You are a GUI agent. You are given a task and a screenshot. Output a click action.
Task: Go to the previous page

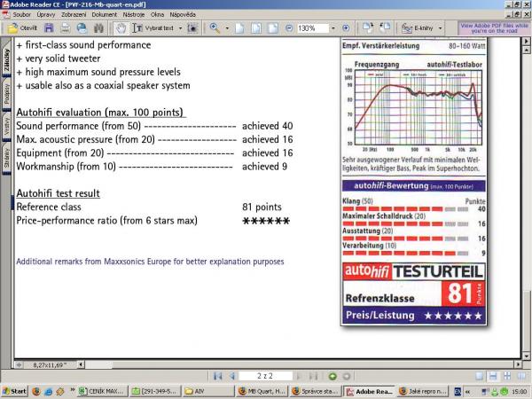pos(232,376)
